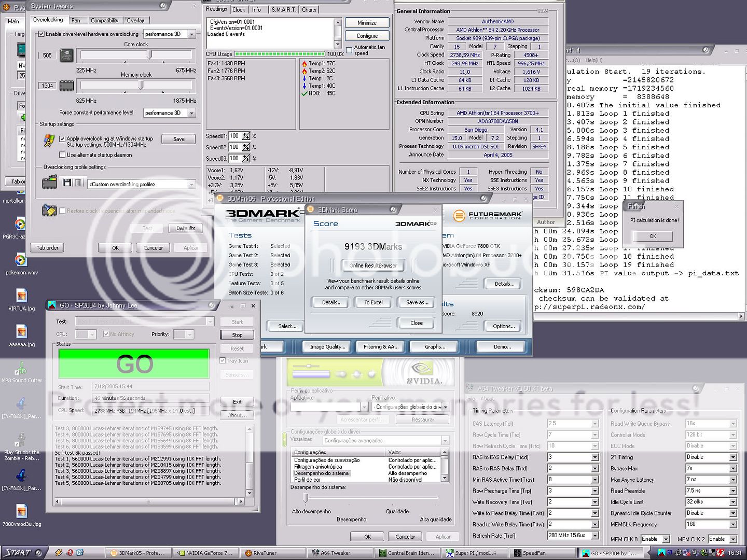Click Stop in the SP2004 window
This screenshot has width=747, height=560.
point(237,335)
